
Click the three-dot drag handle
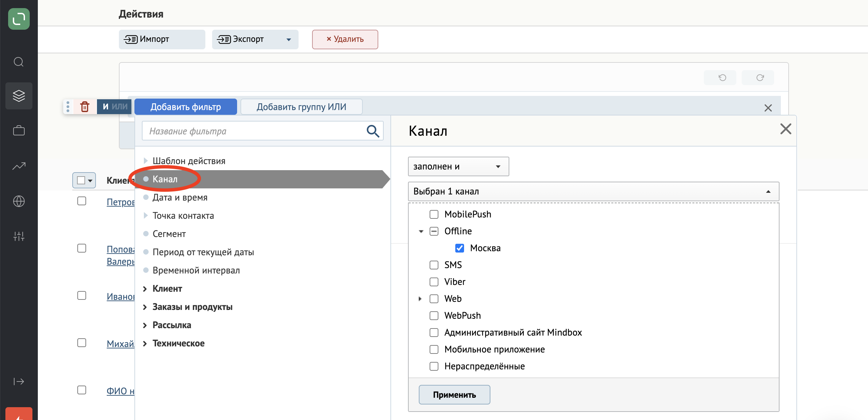(68, 107)
